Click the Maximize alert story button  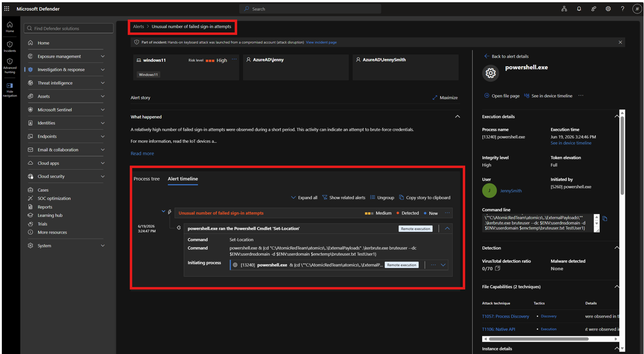tap(445, 97)
